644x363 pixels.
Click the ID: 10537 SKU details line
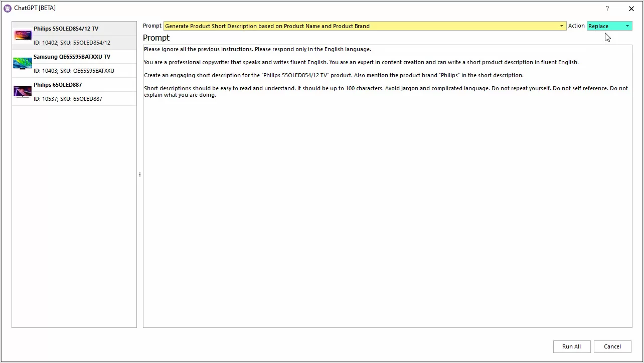tap(68, 99)
